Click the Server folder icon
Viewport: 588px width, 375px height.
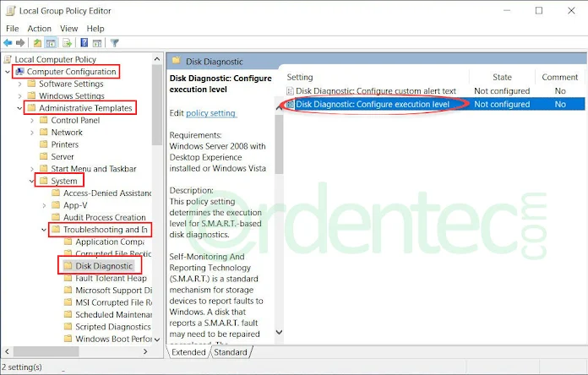tap(44, 156)
